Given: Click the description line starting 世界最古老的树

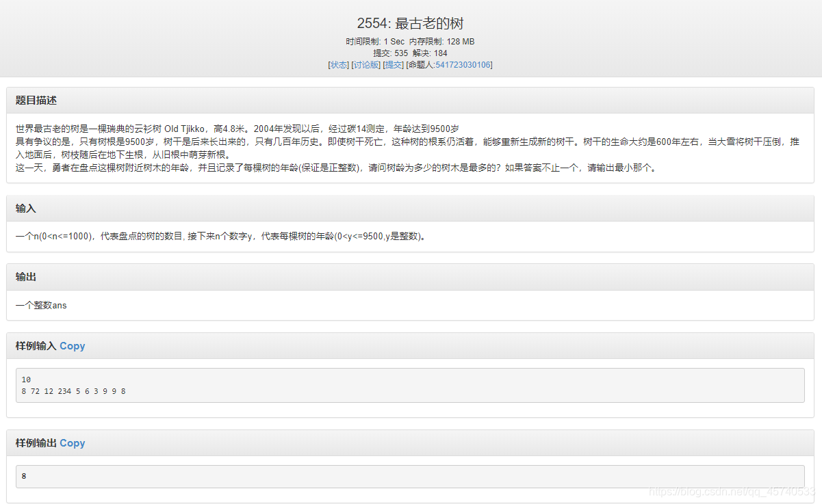Looking at the screenshot, I should point(237,129).
